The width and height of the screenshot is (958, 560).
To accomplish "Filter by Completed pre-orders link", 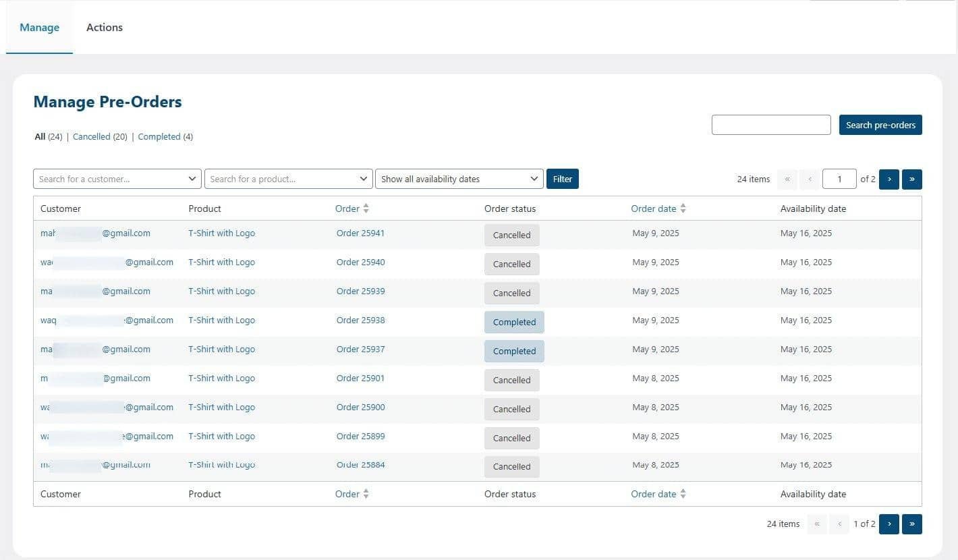I will 159,136.
